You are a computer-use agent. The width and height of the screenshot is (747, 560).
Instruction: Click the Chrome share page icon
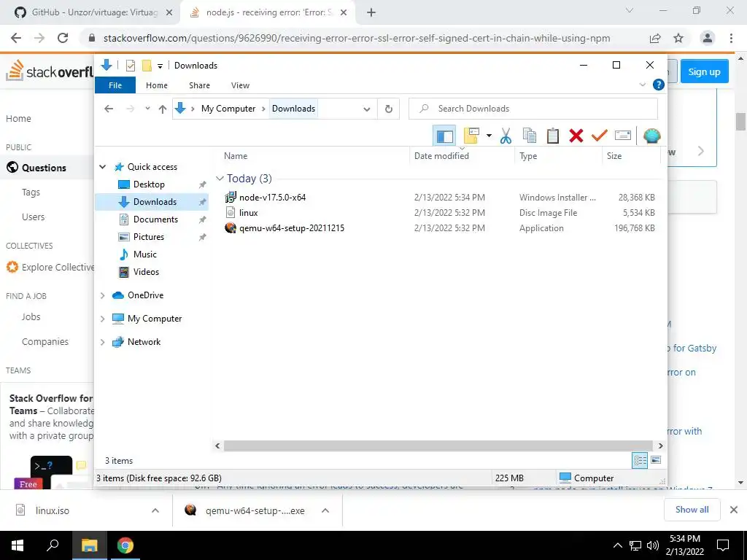coord(655,38)
